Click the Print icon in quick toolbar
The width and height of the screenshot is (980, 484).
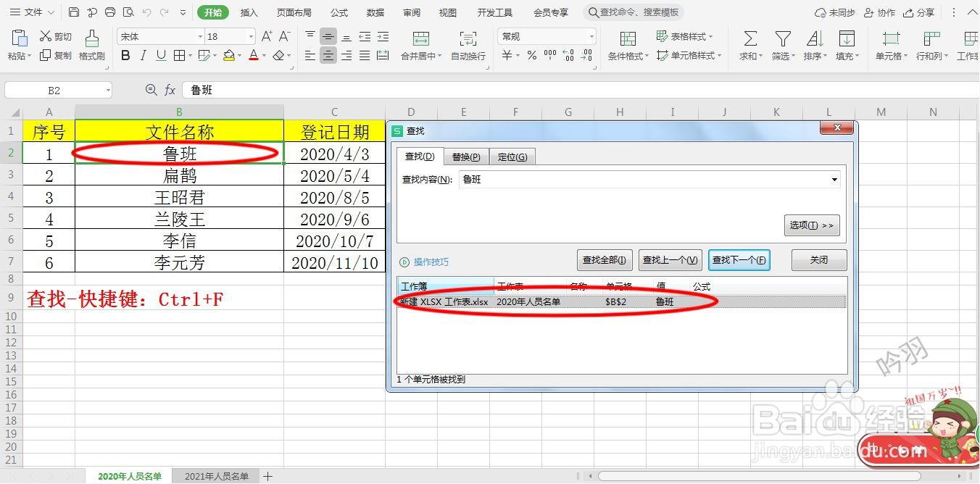[x=110, y=12]
